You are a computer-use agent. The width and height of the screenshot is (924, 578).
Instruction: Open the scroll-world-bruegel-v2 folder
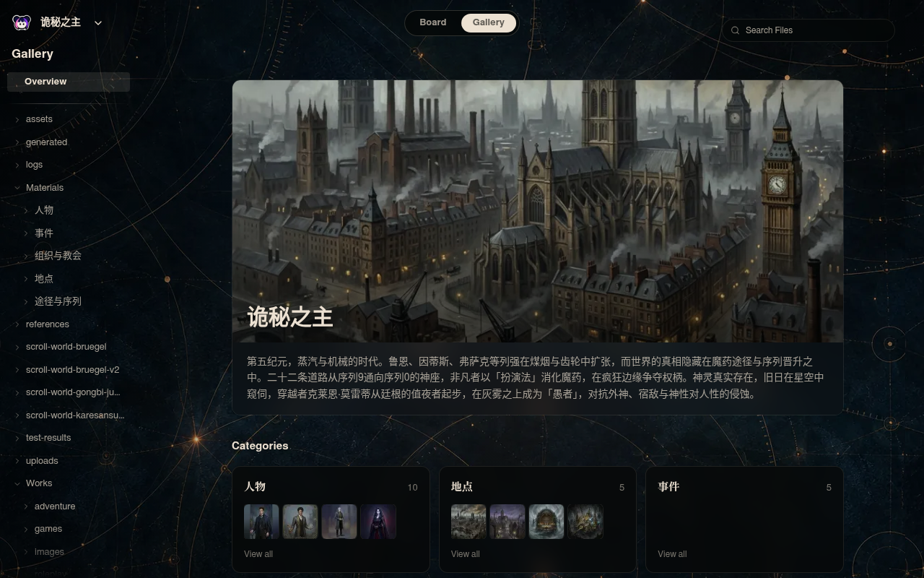[72, 370]
